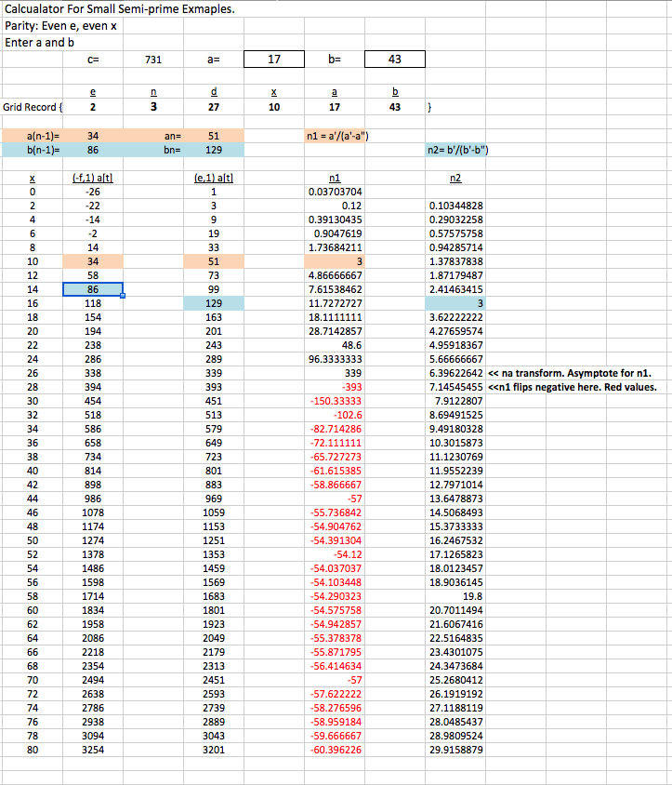Select the 'an=' label cell
The height and width of the screenshot is (785, 672).
[x=153, y=136]
